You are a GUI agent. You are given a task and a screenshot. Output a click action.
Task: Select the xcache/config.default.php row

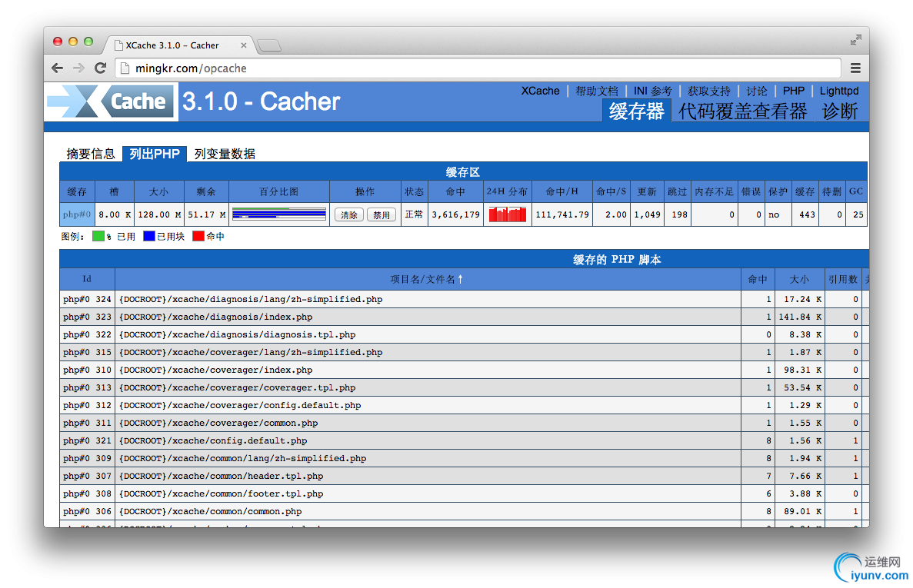point(464,440)
